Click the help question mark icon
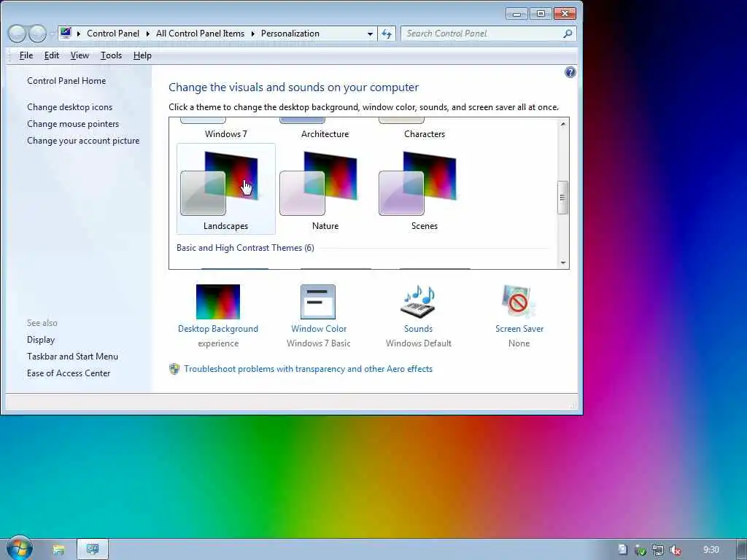Screen dimensions: 747x560 [570, 72]
